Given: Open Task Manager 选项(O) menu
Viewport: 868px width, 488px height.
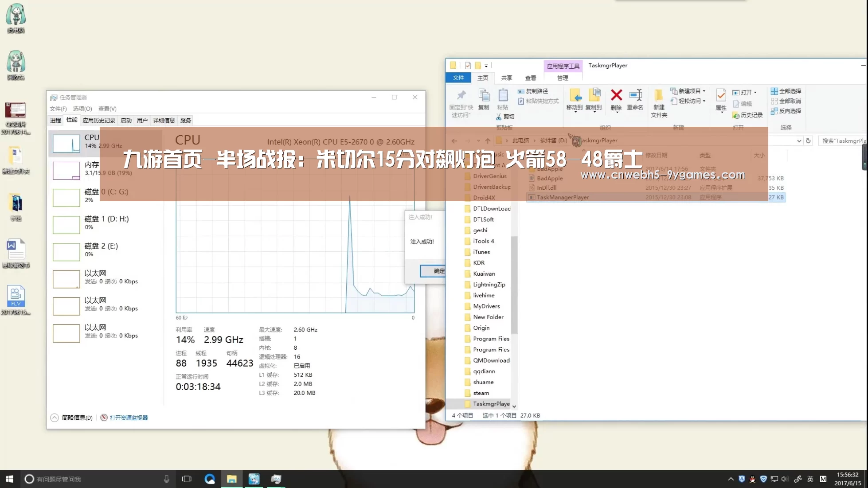Looking at the screenshot, I should 82,109.
